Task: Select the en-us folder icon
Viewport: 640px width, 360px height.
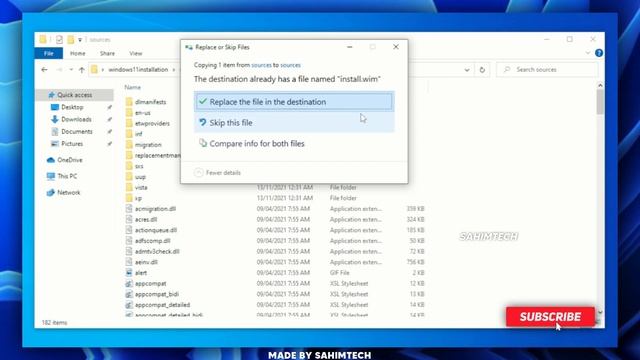Action: click(x=129, y=113)
